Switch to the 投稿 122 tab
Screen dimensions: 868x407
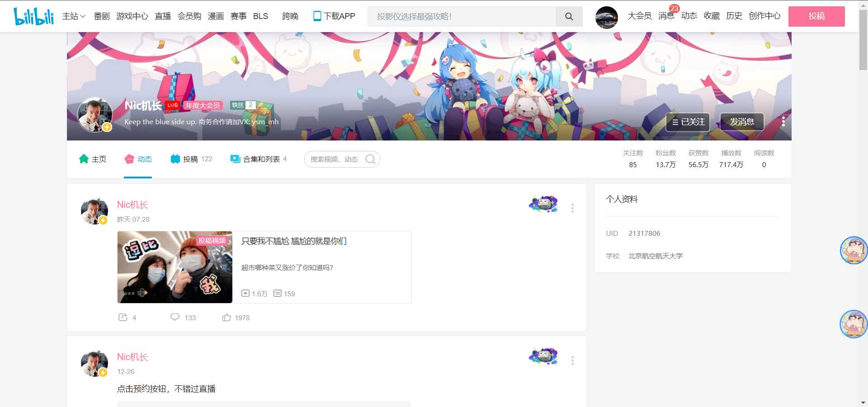191,159
